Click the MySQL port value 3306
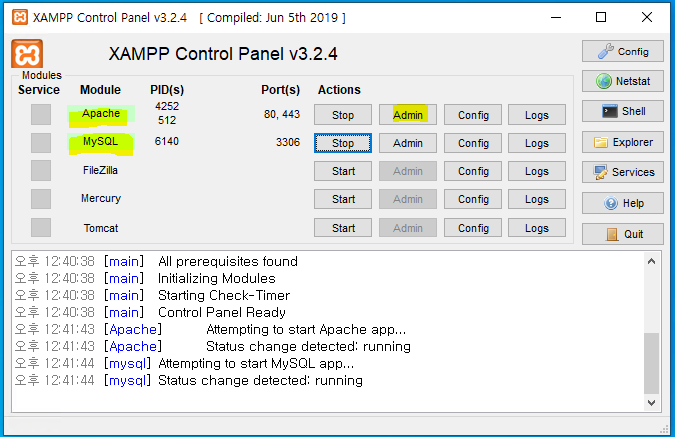 coord(288,142)
